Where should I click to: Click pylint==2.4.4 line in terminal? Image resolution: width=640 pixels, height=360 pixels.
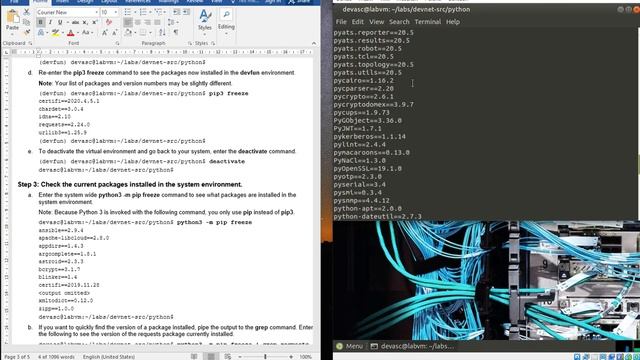(x=360, y=144)
